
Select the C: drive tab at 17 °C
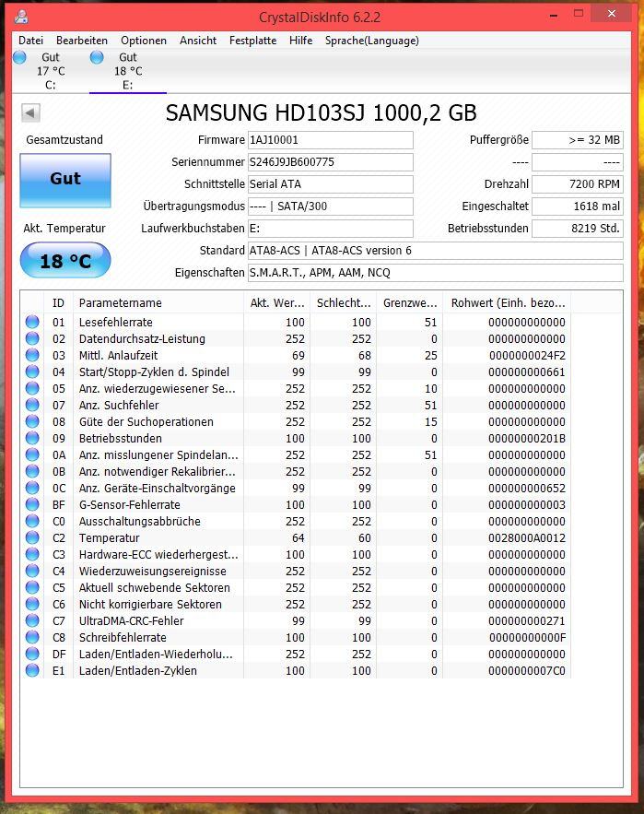(51, 71)
